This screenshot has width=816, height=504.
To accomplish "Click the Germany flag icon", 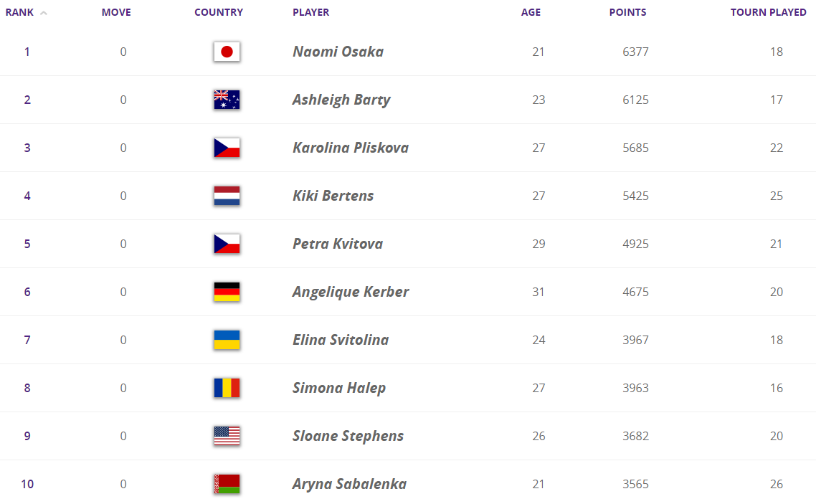I will pos(227,292).
